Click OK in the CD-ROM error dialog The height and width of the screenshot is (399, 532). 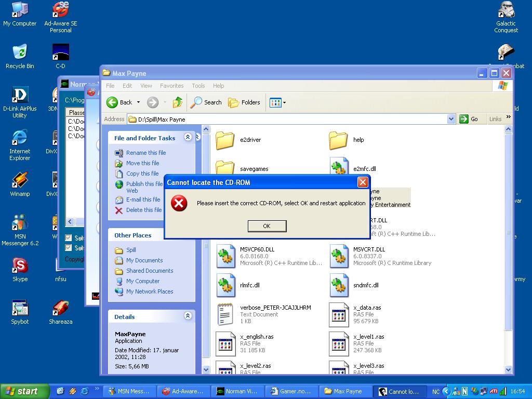click(267, 226)
